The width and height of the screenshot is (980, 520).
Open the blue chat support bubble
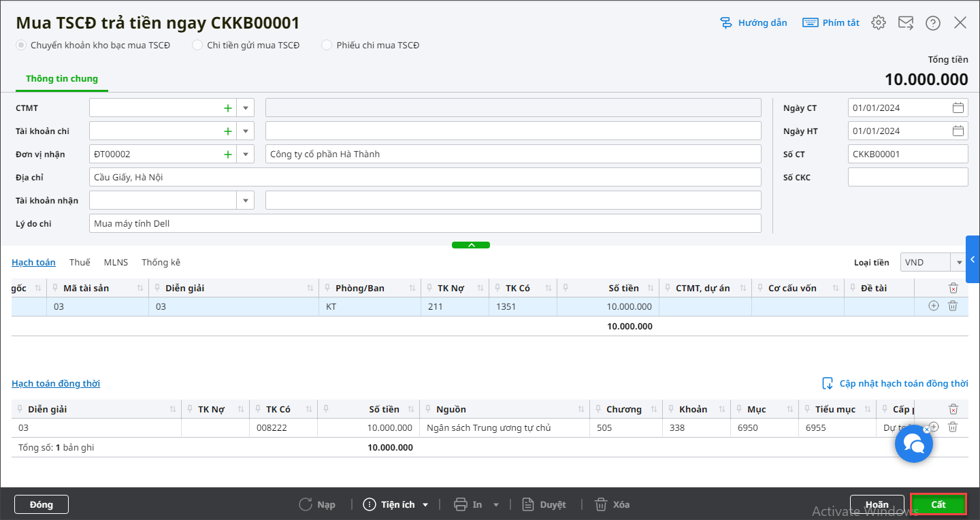[x=913, y=444]
